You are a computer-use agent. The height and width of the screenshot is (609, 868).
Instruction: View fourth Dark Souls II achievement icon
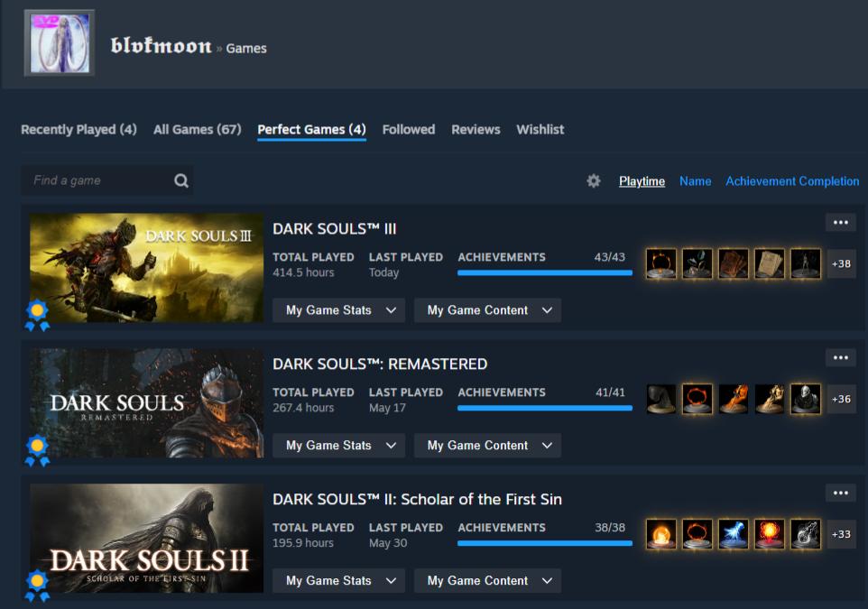[770, 534]
